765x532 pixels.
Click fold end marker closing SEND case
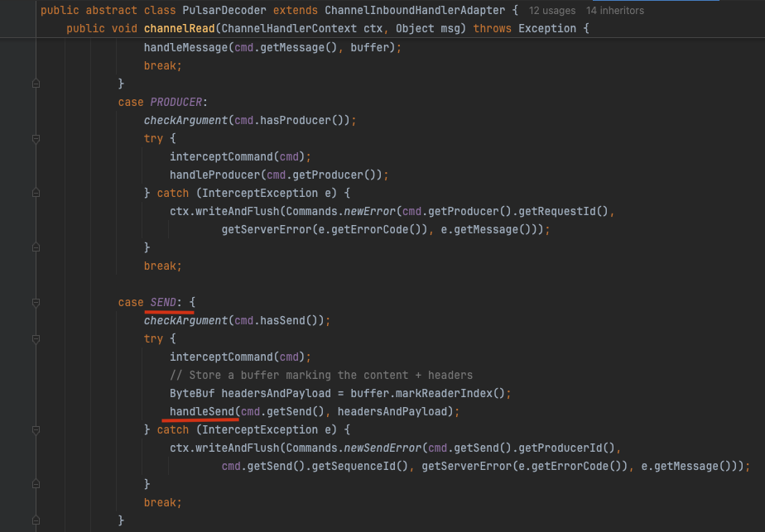(x=36, y=520)
